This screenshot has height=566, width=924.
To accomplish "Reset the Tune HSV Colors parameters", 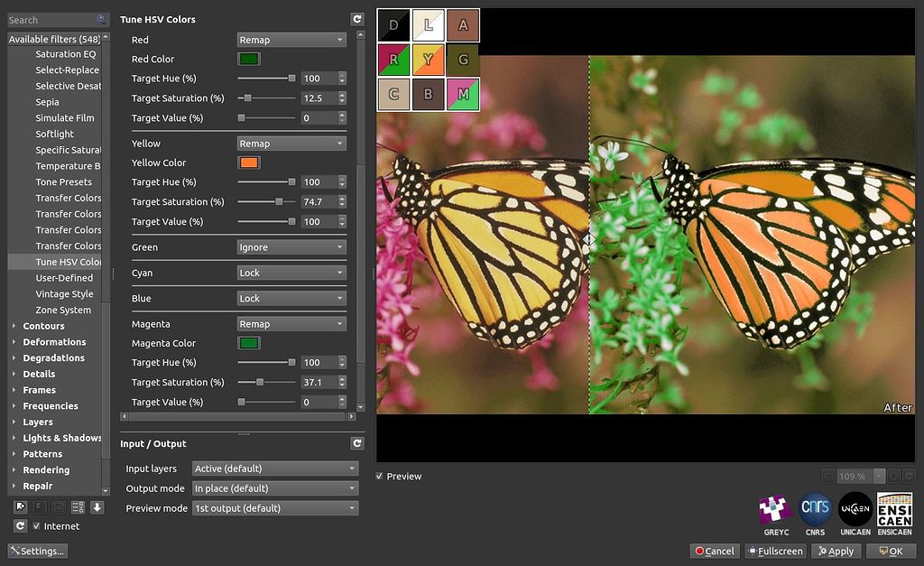I will click(x=356, y=18).
